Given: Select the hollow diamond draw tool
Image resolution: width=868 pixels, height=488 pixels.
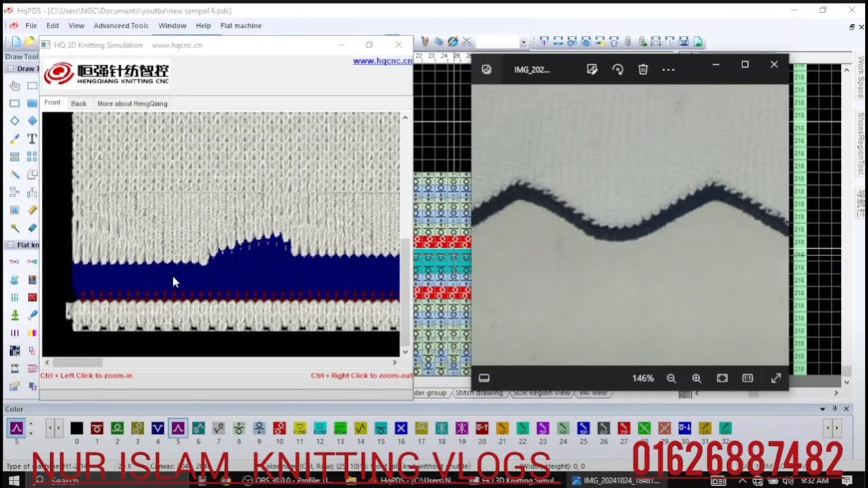Looking at the screenshot, I should pos(15,121).
